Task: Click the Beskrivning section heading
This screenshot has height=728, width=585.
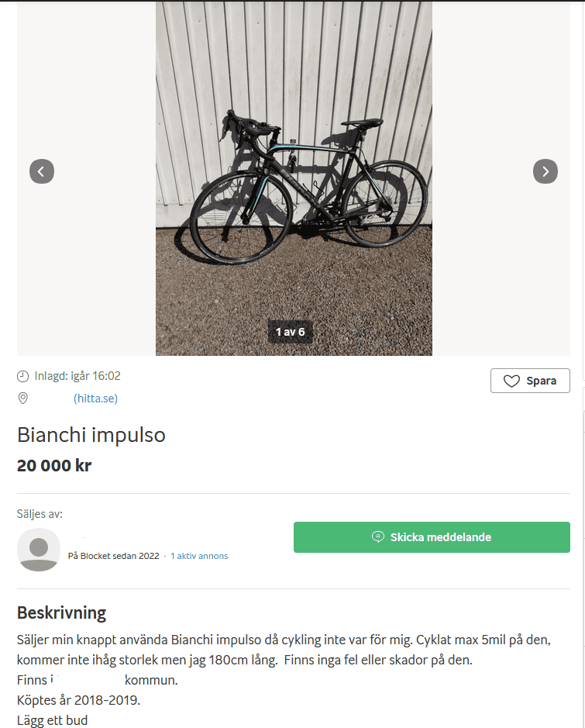Action: coord(61,613)
